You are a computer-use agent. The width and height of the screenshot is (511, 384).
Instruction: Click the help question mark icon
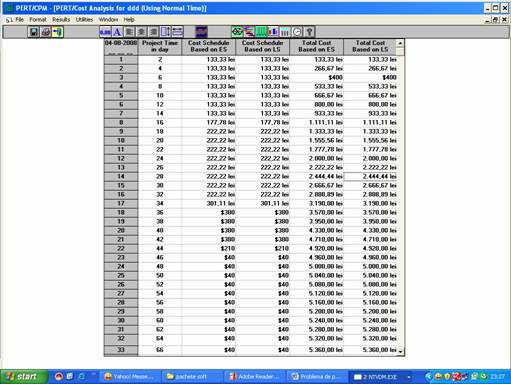pos(309,32)
